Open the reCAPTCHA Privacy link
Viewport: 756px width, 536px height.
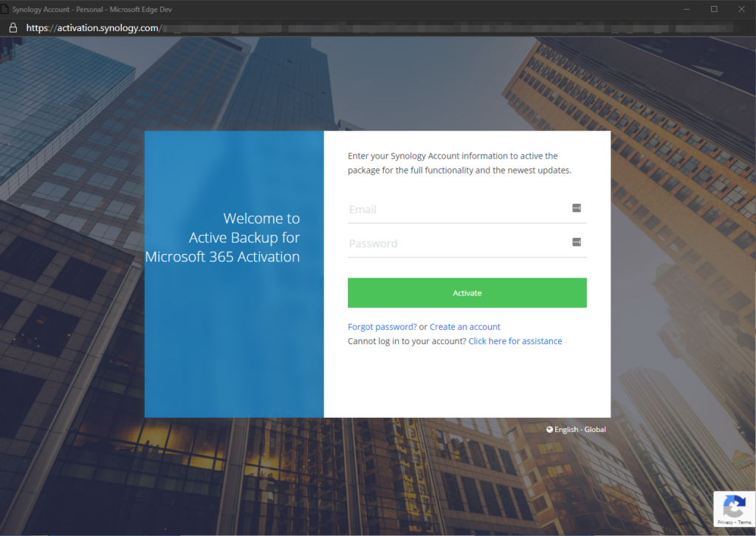(x=724, y=522)
